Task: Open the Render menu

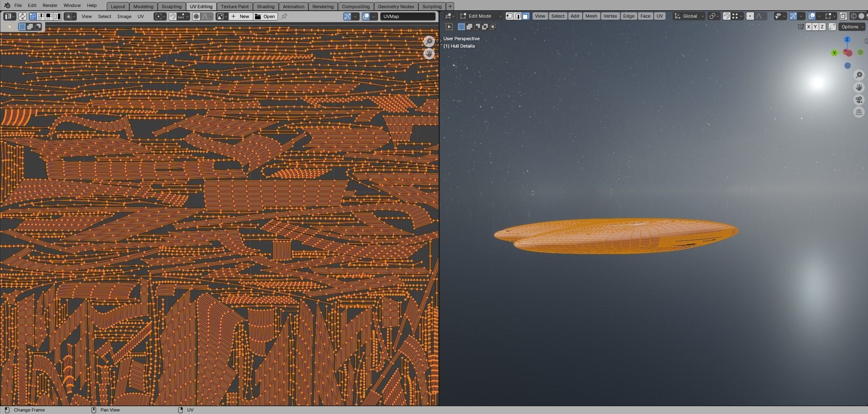Action: pos(50,5)
